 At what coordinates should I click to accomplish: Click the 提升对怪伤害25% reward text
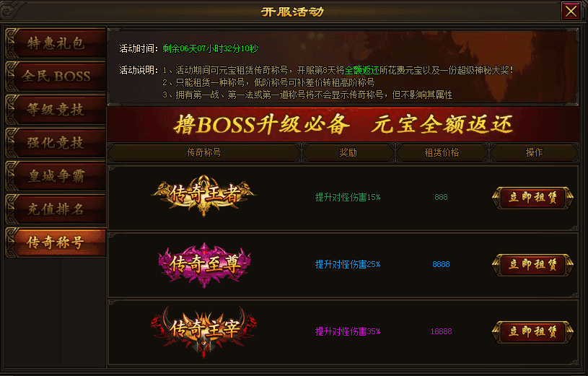tap(348, 264)
